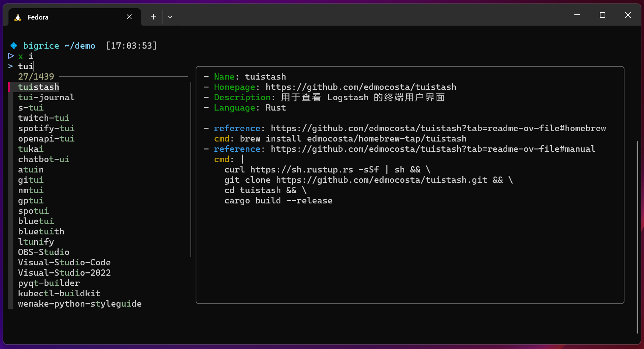
Task: Select tuistash in the results list
Action: pos(39,87)
